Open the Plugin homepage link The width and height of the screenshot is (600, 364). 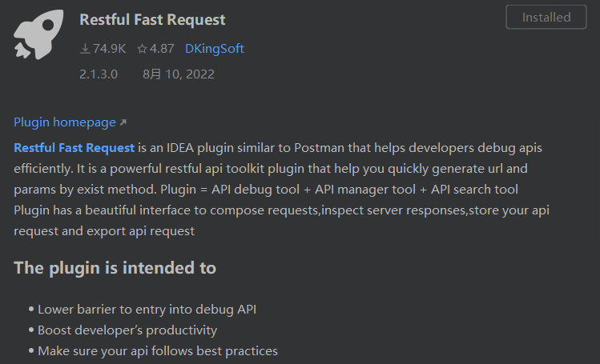pyautogui.click(x=65, y=122)
